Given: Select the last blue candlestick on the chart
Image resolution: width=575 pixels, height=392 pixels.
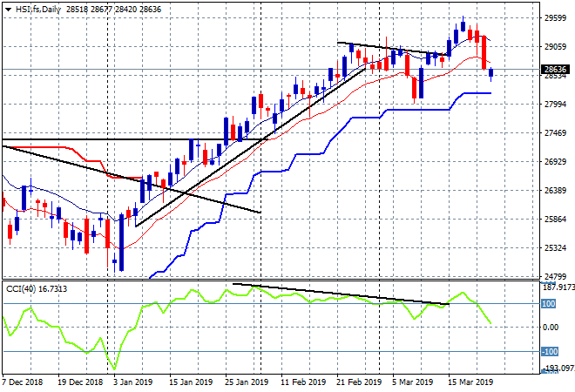Looking at the screenshot, I should tap(491, 72).
